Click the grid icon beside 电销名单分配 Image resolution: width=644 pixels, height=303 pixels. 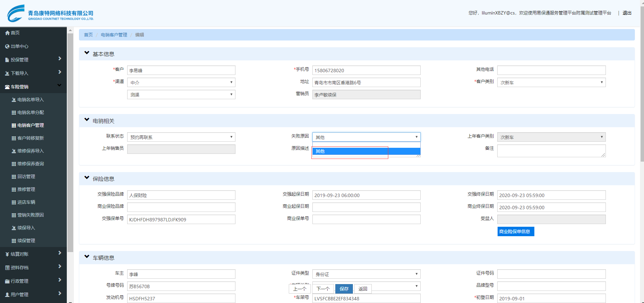point(14,113)
